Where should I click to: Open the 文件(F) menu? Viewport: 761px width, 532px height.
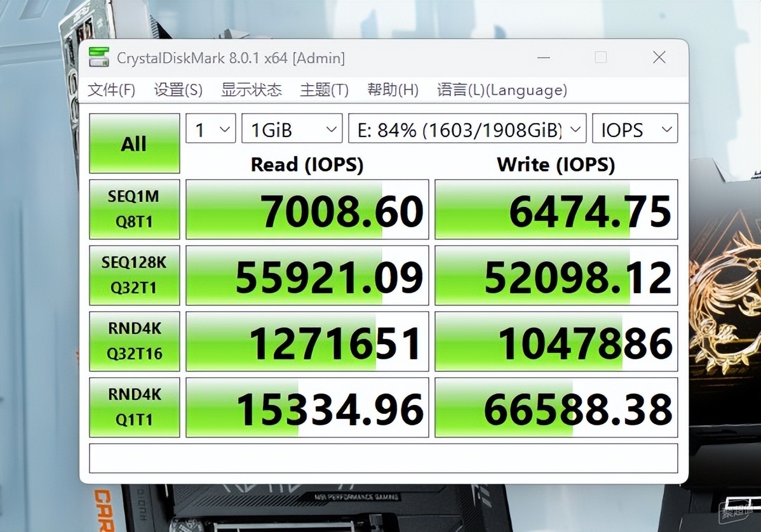111,90
